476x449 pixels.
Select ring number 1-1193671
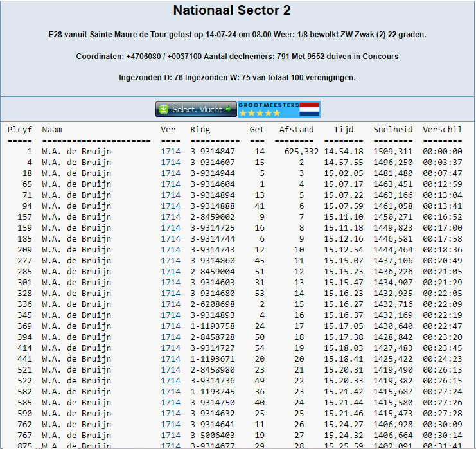coord(213,359)
